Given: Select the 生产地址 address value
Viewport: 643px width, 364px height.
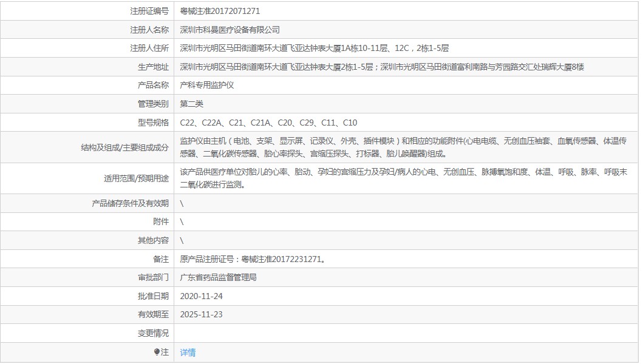Looking at the screenshot, I should 382,67.
